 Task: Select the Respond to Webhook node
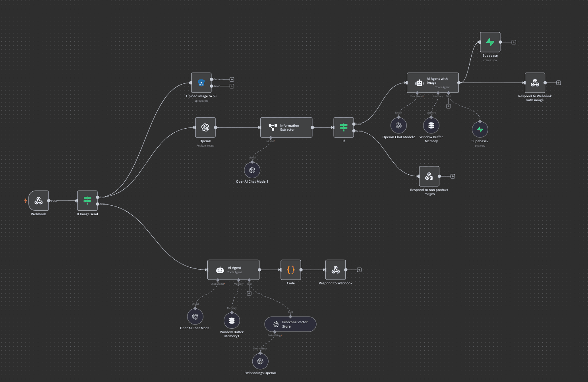point(335,270)
